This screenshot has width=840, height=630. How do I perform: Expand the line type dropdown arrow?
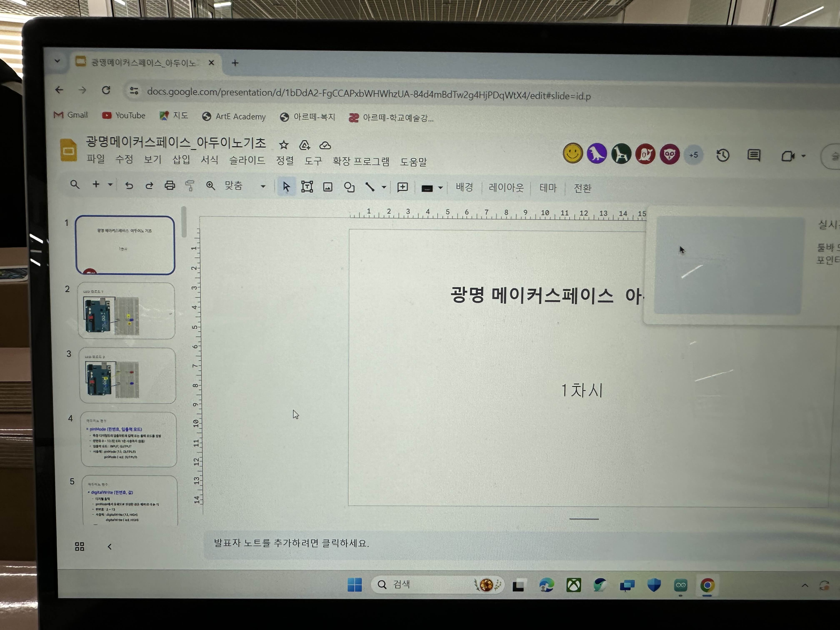coord(384,187)
